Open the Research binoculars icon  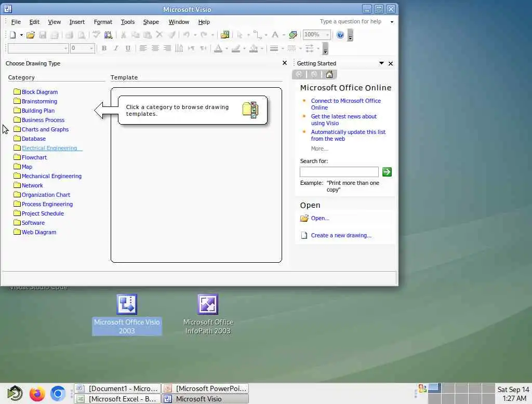pyautogui.click(x=108, y=35)
